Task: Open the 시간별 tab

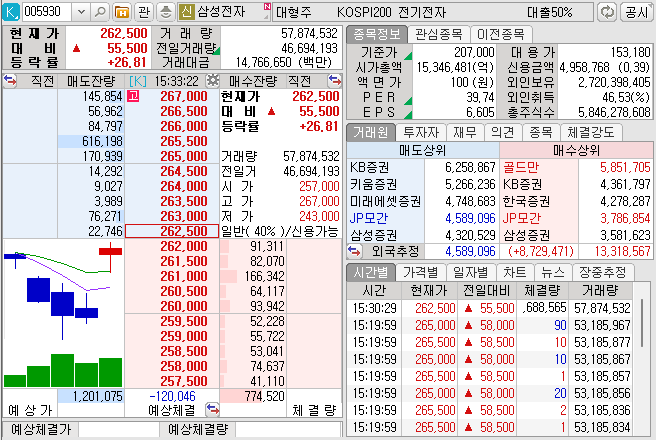Action: pyautogui.click(x=371, y=273)
